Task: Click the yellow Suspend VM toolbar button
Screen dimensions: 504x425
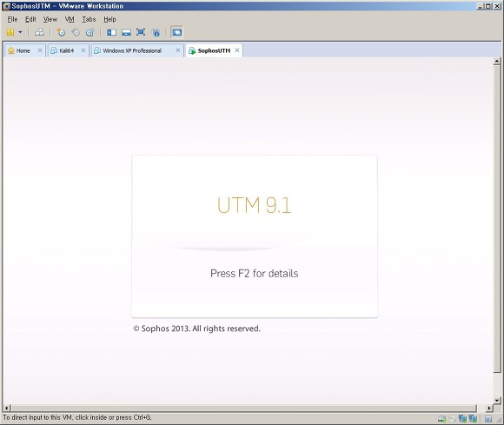Action: pyautogui.click(x=10, y=32)
